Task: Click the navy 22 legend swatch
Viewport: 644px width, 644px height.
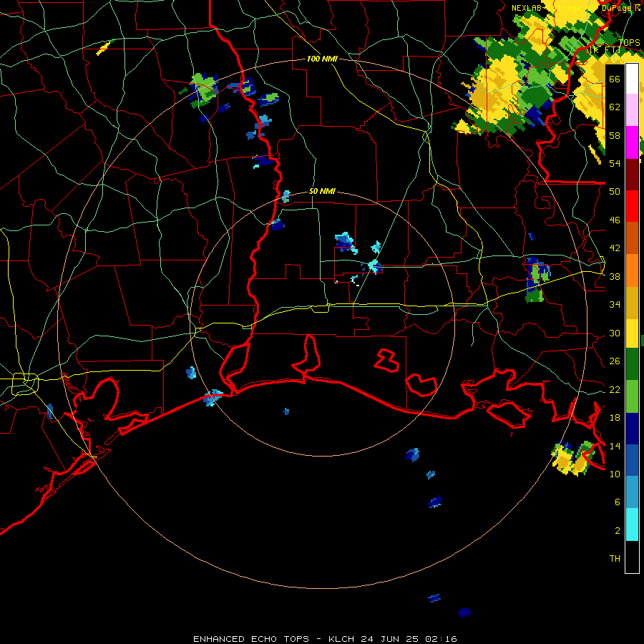Action: coord(632,429)
